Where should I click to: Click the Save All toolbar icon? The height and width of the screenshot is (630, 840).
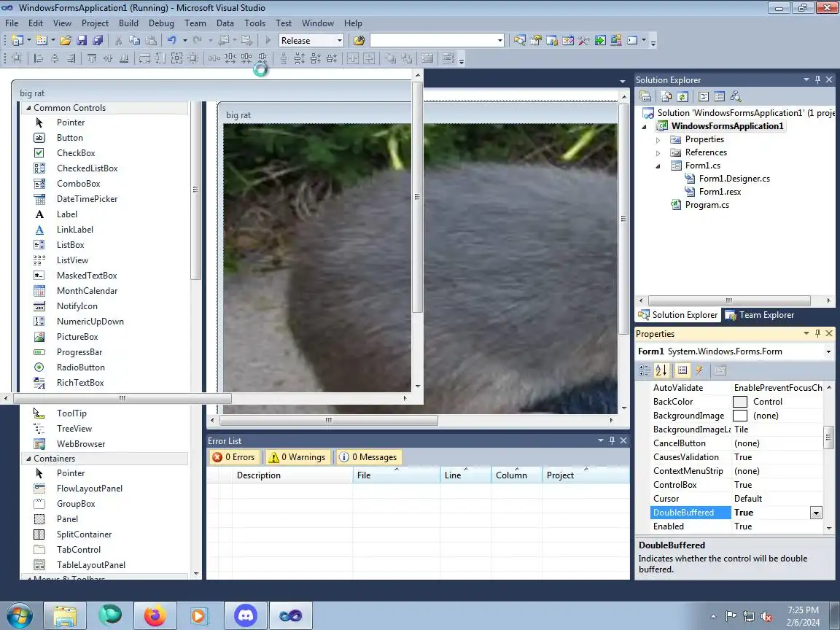click(98, 40)
